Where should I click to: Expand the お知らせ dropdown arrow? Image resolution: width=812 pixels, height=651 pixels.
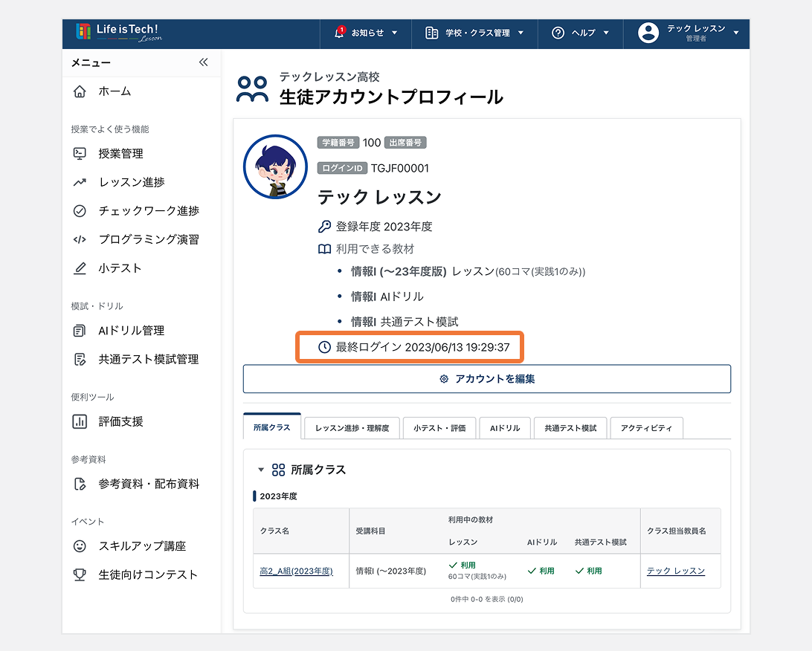395,33
